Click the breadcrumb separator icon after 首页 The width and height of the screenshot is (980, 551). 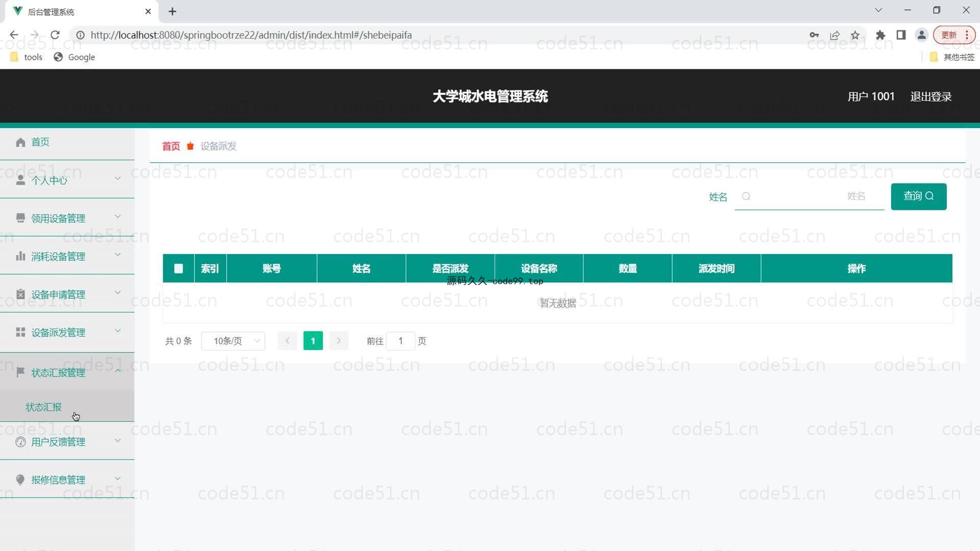click(x=190, y=146)
